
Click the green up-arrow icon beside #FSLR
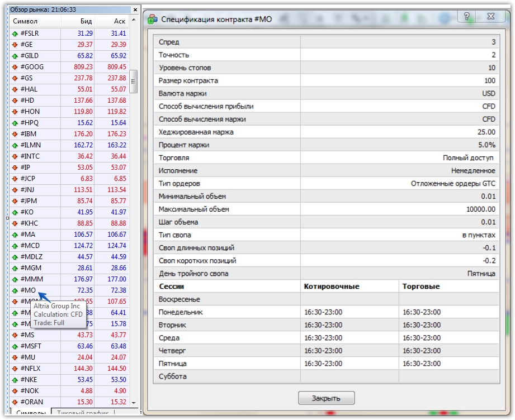coord(15,34)
